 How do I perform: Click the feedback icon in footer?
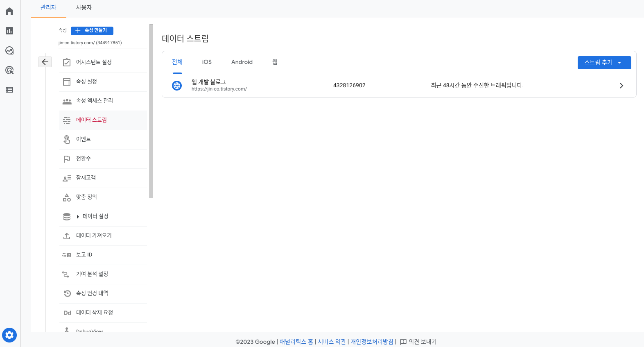tap(403, 342)
